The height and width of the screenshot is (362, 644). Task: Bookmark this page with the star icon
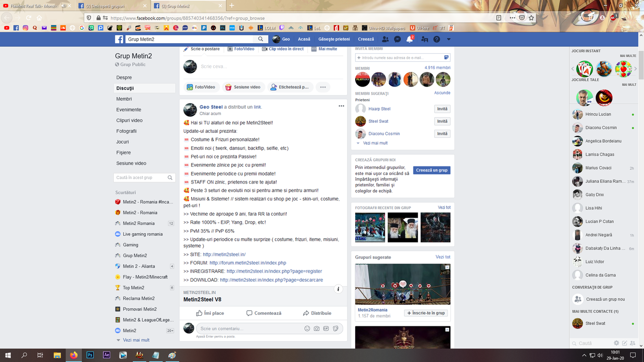531,18
